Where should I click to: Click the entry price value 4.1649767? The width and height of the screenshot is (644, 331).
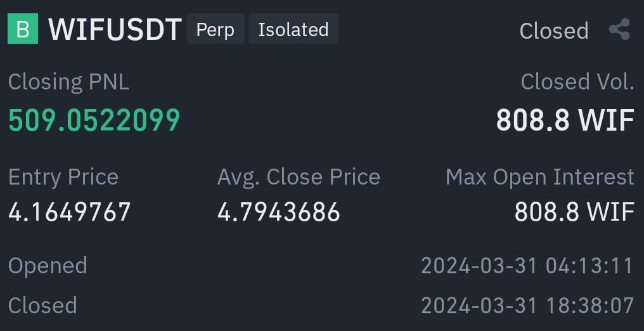pos(70,212)
